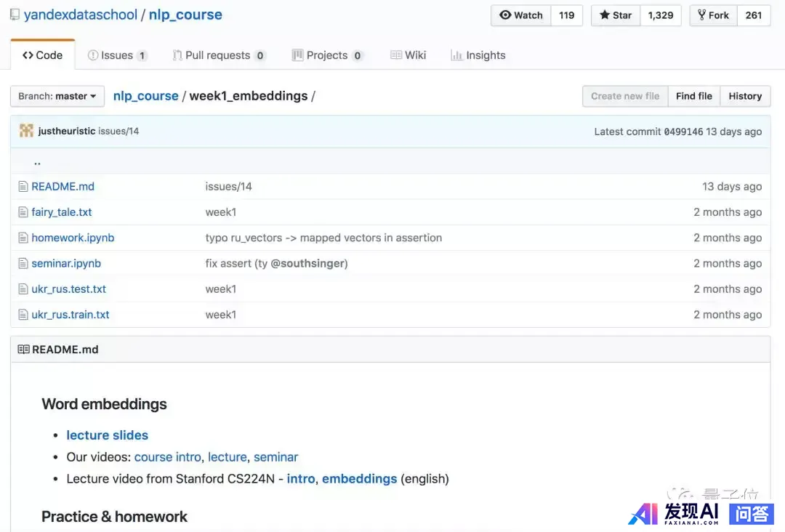Click the file icon next to homework.ipynb
The image size is (785, 532).
click(23, 238)
